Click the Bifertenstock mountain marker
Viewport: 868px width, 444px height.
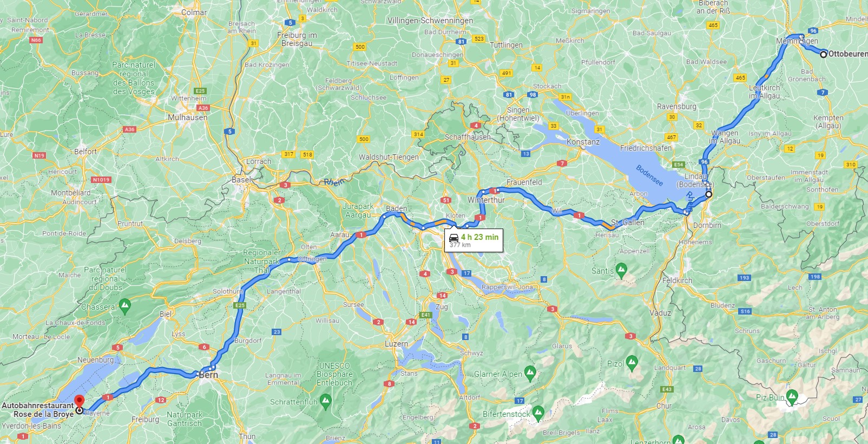tap(538, 413)
